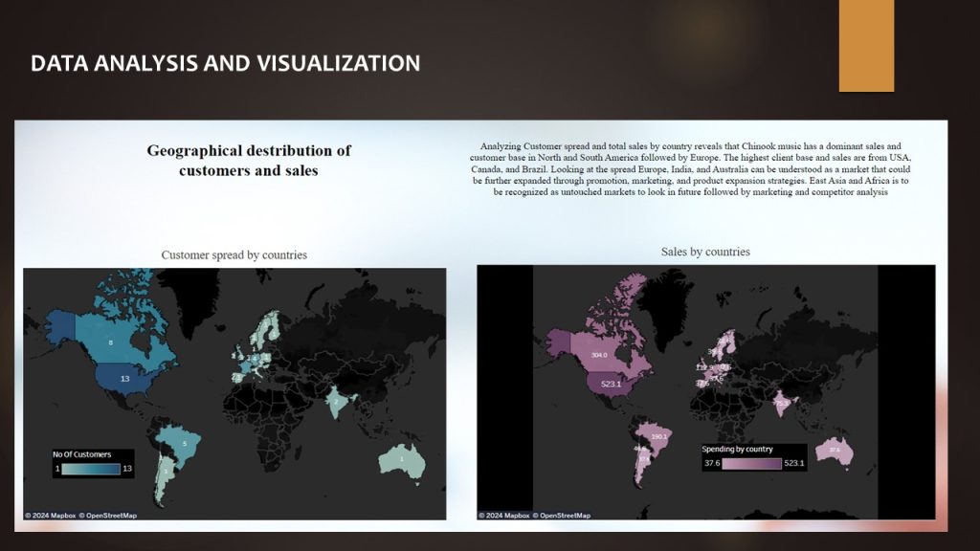Open the OpenStreetMap link under the customer map

pyautogui.click(x=107, y=516)
